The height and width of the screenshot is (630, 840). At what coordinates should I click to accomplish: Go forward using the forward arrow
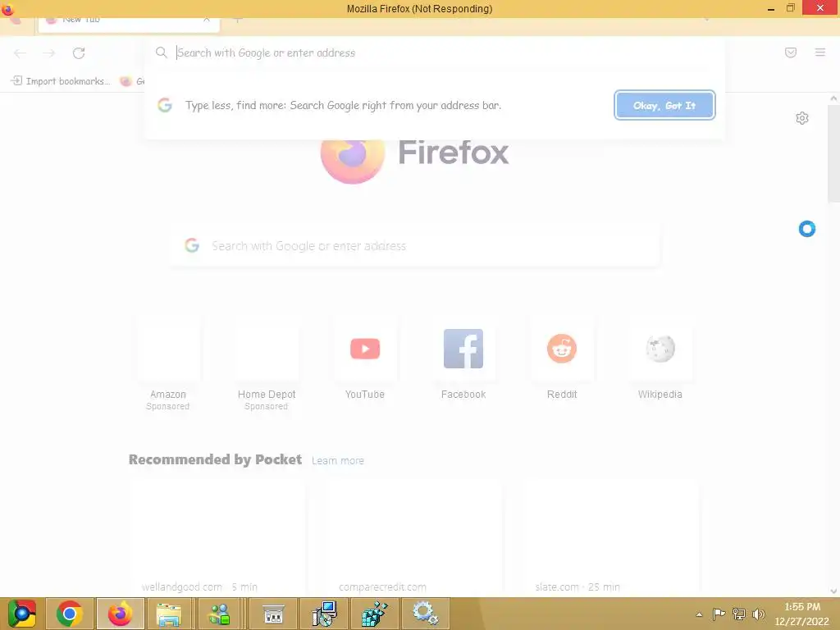pos(48,53)
